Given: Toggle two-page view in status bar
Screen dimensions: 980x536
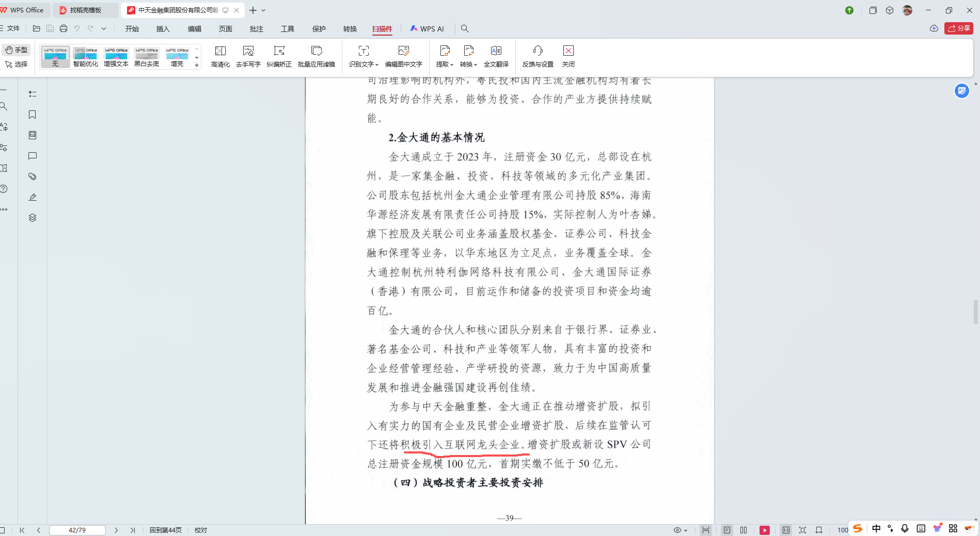Looking at the screenshot, I should (x=744, y=530).
